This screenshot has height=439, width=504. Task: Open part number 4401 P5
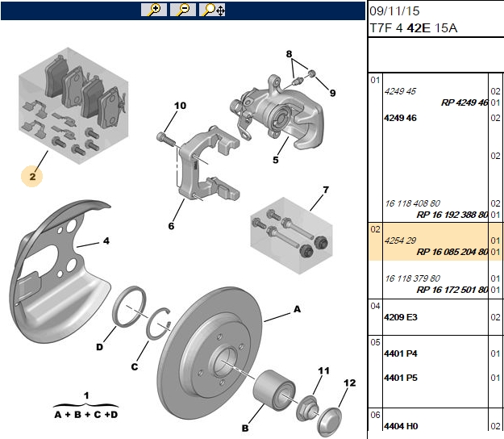coord(401,377)
